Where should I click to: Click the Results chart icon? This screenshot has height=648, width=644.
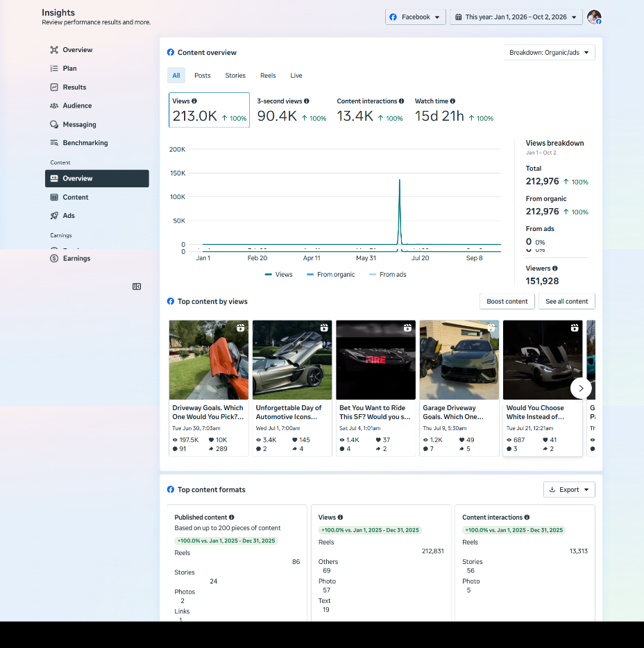54,87
